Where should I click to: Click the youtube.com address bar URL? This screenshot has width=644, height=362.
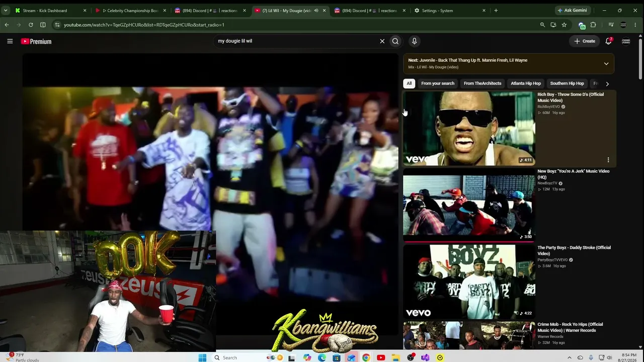[x=144, y=25]
